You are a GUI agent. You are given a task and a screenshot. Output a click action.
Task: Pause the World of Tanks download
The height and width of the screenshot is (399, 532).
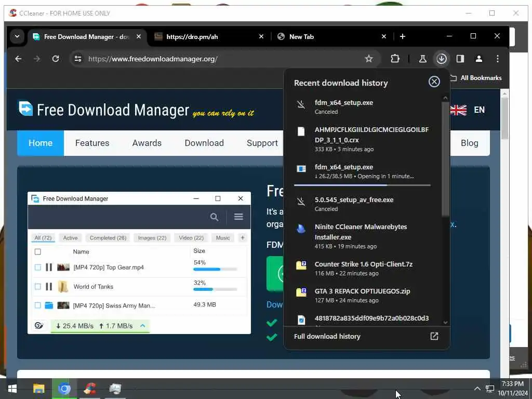[49, 287]
